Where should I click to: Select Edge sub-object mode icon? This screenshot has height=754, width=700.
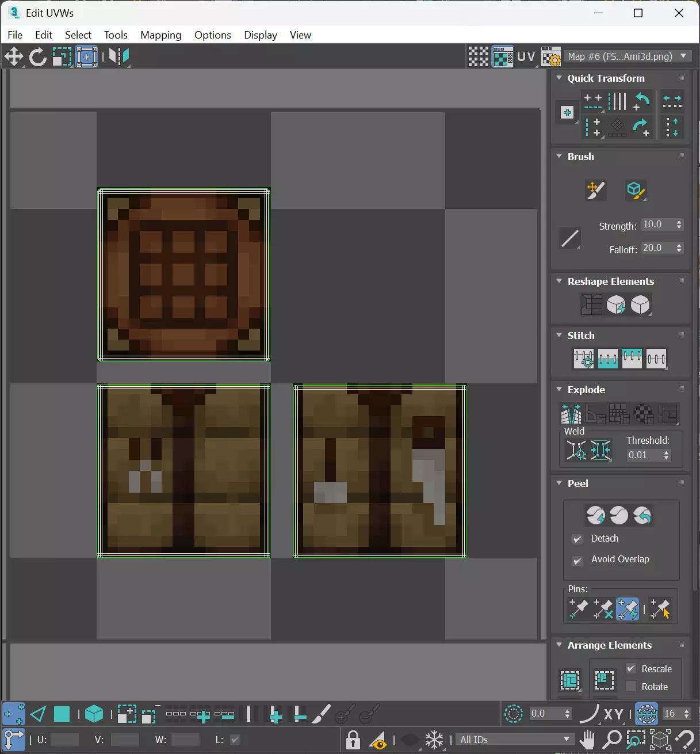coord(38,714)
